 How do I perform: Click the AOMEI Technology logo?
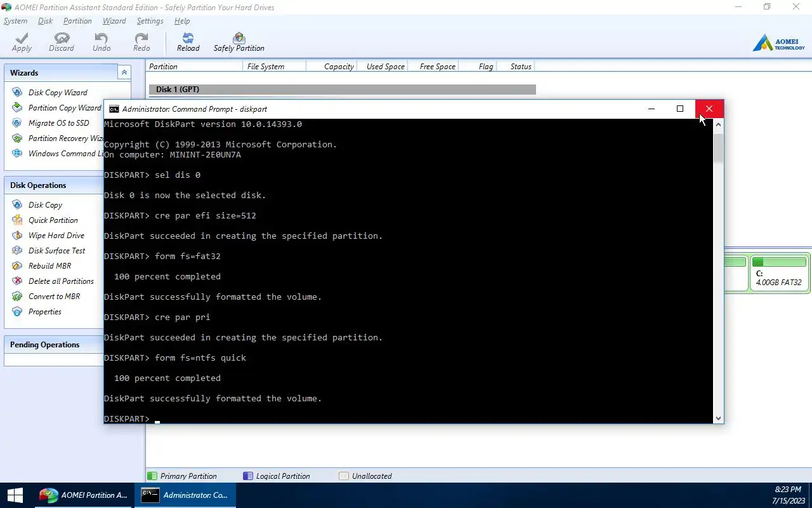click(x=778, y=43)
